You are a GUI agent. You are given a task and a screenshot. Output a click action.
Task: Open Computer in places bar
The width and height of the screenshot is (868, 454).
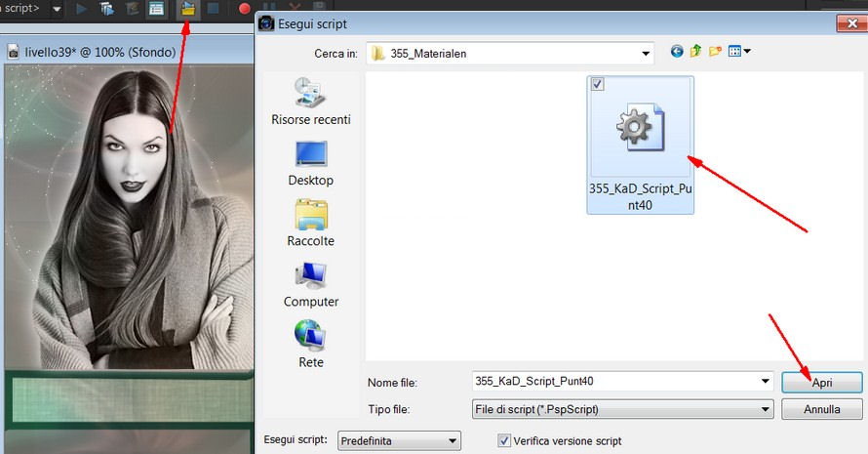310,284
